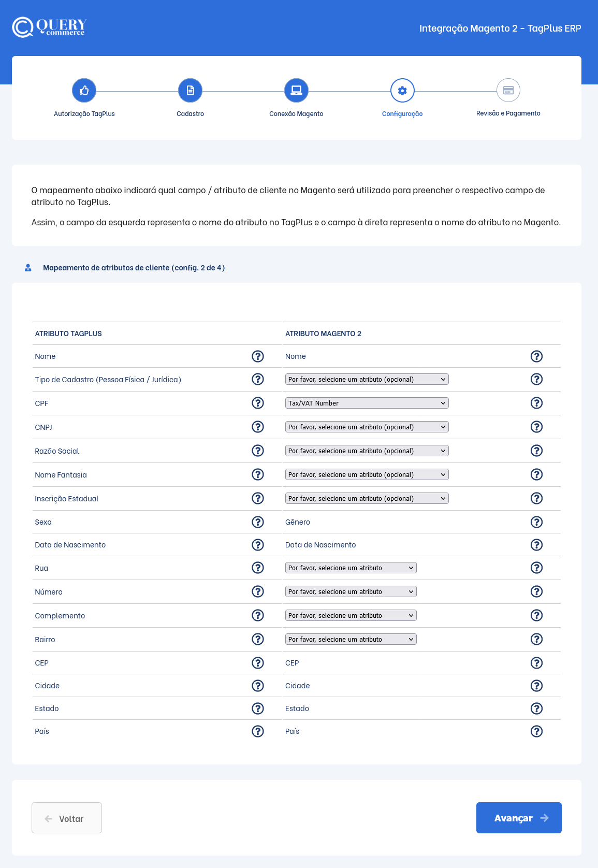This screenshot has width=598, height=868.
Task: Show help for TagPlus attribute Nome
Action: 258,356
